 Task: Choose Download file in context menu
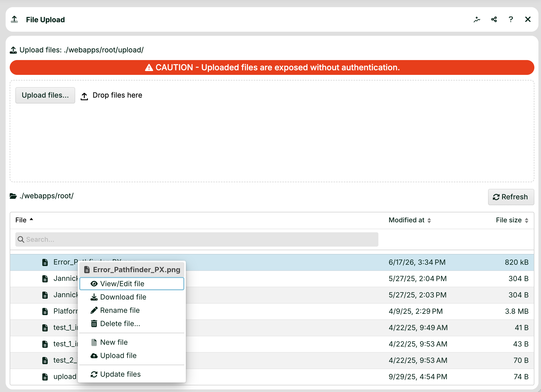pos(132,297)
